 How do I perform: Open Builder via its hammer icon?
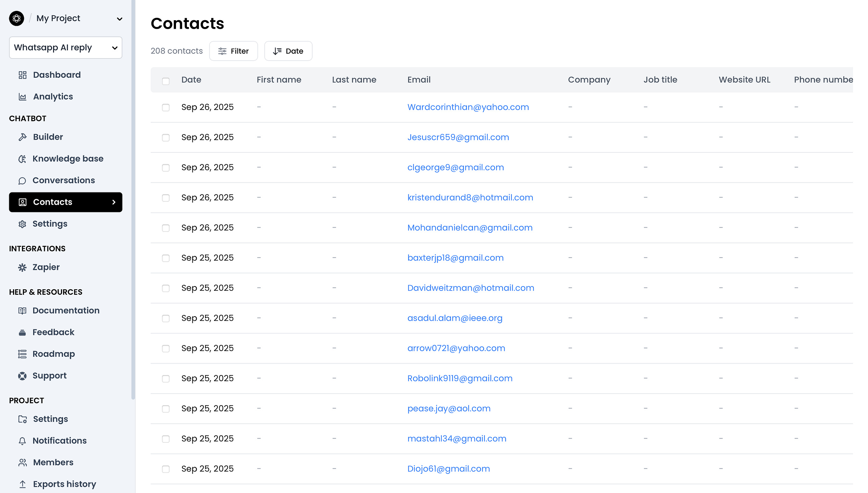(23, 137)
